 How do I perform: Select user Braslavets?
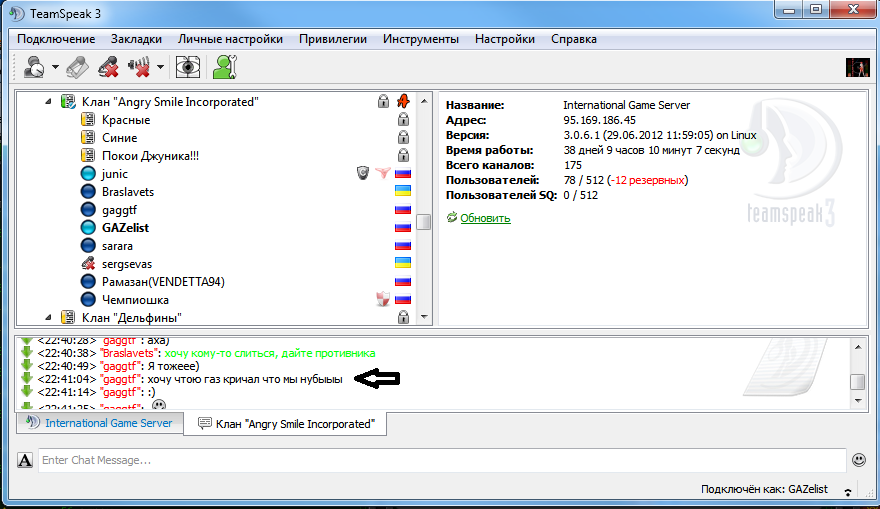click(128, 191)
